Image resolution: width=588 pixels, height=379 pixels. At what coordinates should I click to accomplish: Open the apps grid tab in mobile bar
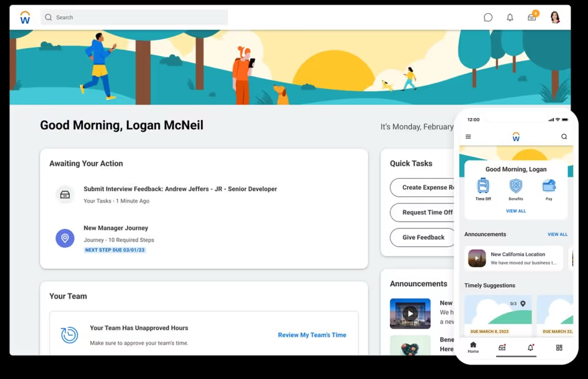point(559,347)
